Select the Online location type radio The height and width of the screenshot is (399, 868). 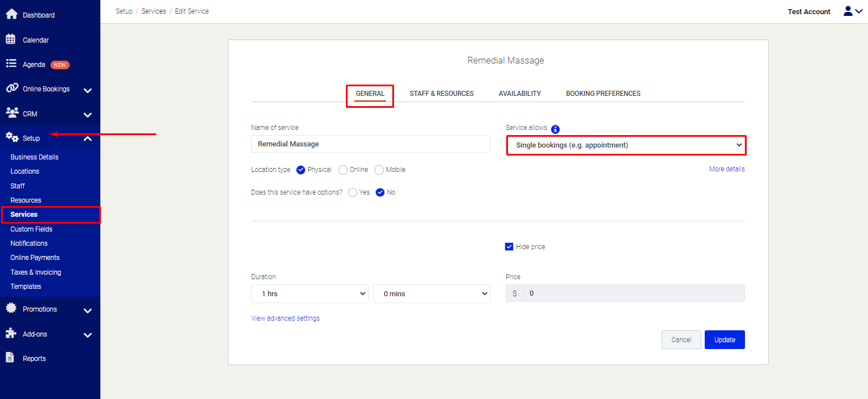343,170
